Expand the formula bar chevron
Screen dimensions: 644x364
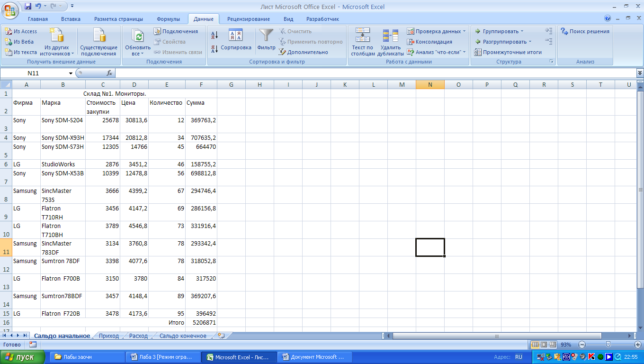click(x=640, y=73)
